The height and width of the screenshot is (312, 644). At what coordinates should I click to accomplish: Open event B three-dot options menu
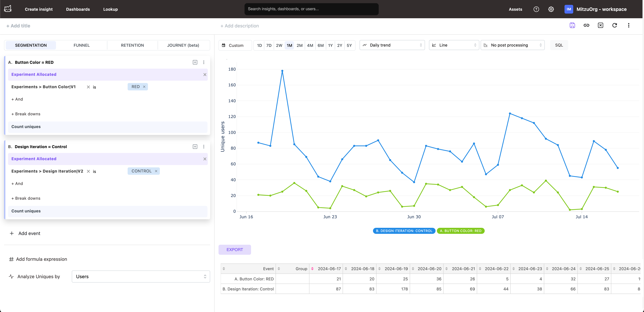click(204, 147)
